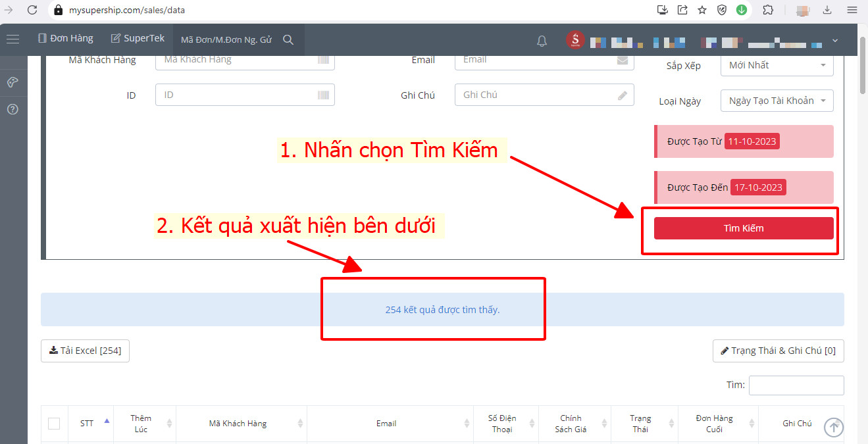Viewport: 868px width, 444px height.
Task: Open the Sắp Xếp Mới Nhất dropdown
Action: [777, 65]
